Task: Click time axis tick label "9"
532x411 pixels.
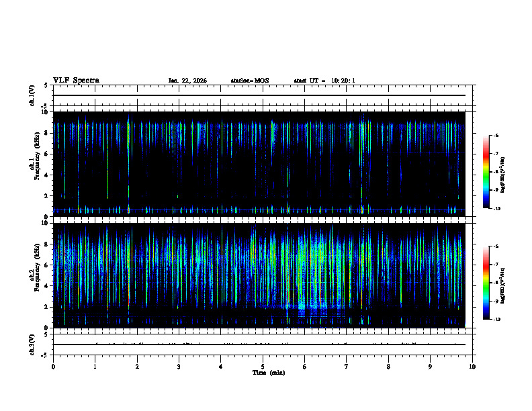Action: (430, 367)
